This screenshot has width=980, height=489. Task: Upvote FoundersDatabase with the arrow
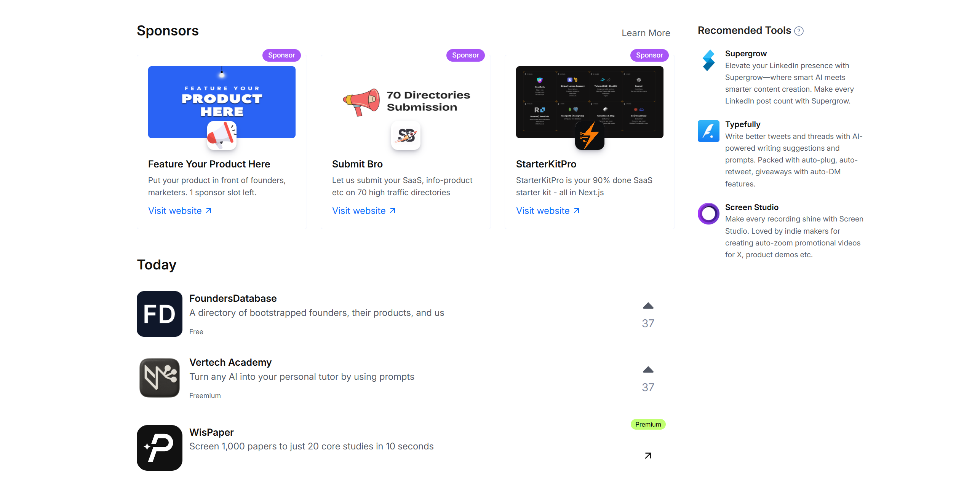tap(648, 306)
